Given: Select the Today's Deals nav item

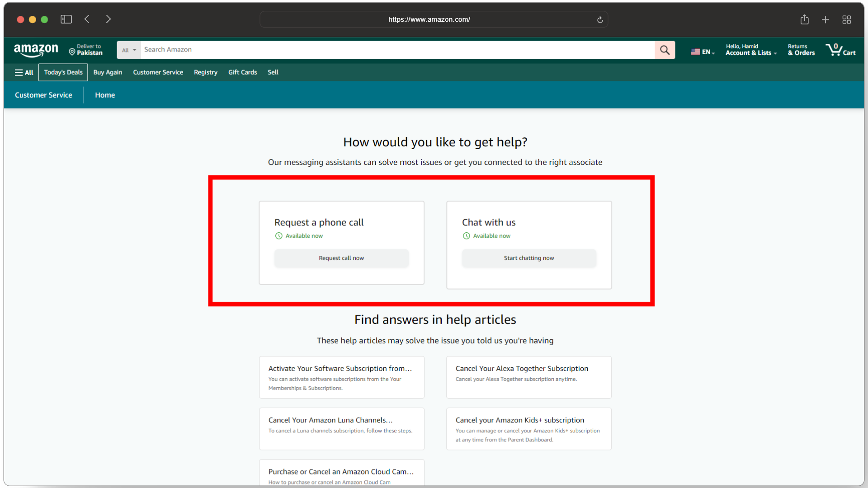Looking at the screenshot, I should point(63,72).
